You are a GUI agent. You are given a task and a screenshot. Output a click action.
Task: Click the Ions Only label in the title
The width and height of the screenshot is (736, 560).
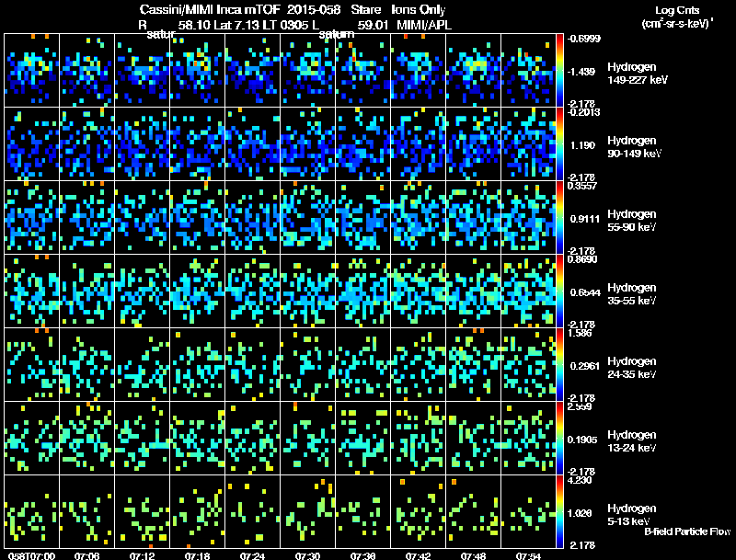coord(419,10)
